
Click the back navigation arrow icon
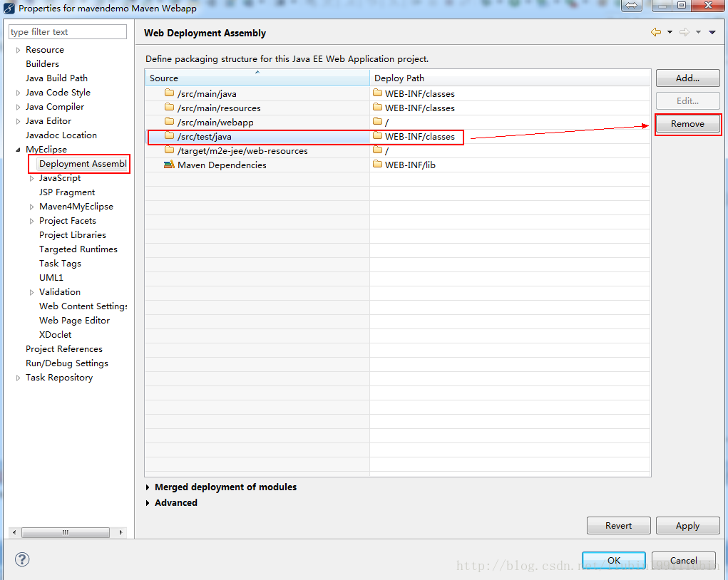coord(655,32)
